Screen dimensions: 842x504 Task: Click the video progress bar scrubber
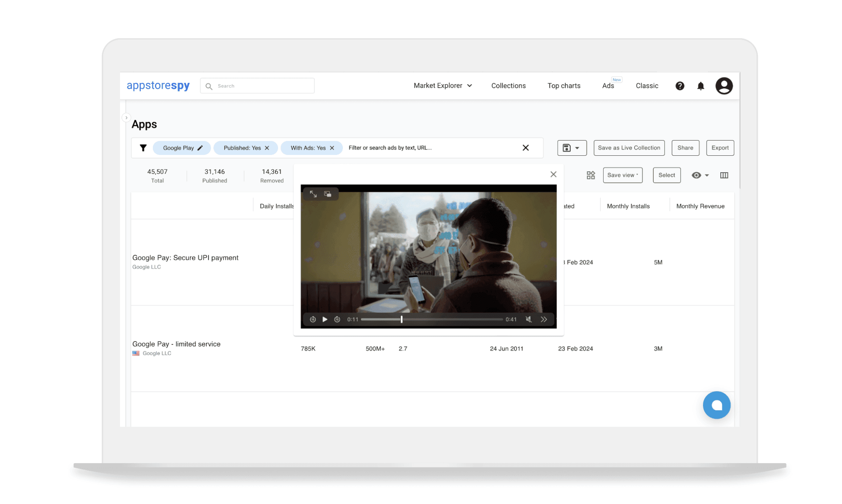coord(401,319)
